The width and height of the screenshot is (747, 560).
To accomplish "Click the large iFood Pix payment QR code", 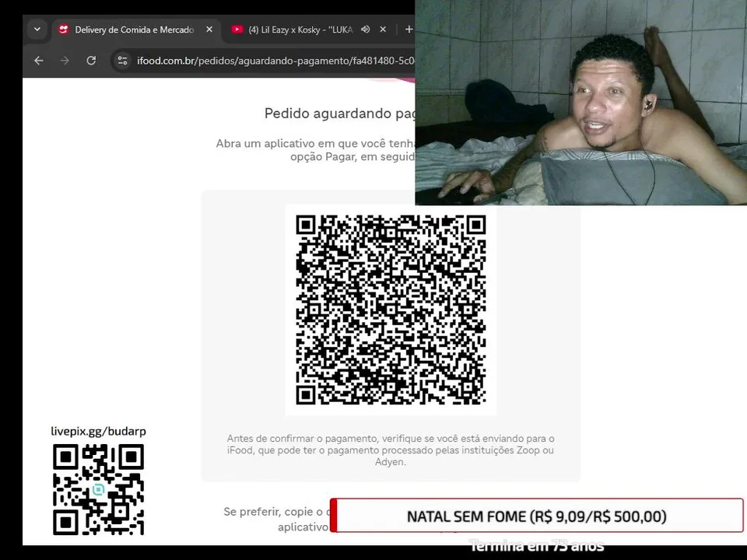I will click(391, 310).
